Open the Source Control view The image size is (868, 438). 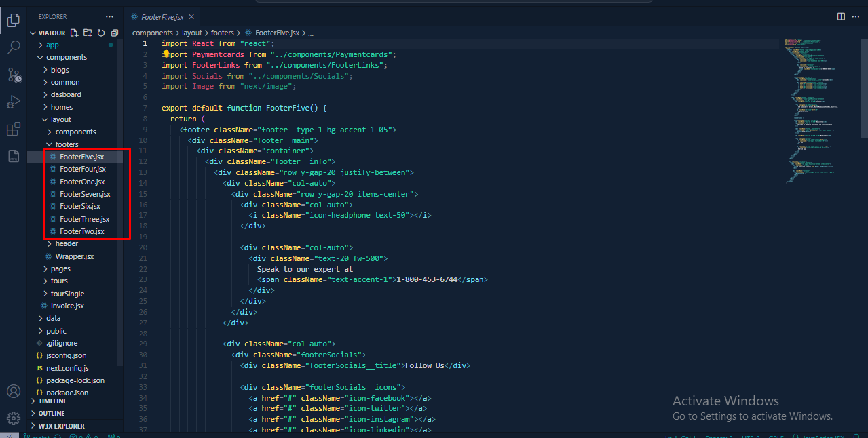point(14,75)
